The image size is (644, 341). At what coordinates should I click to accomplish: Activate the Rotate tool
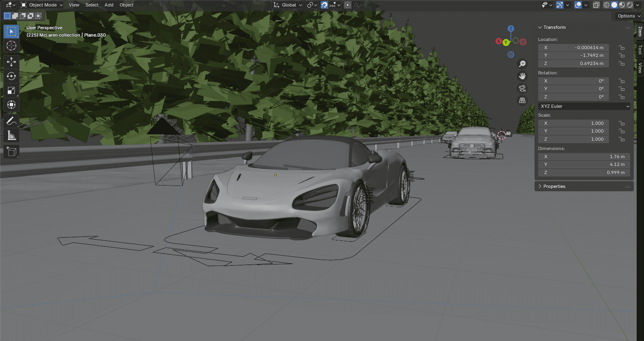[x=11, y=76]
